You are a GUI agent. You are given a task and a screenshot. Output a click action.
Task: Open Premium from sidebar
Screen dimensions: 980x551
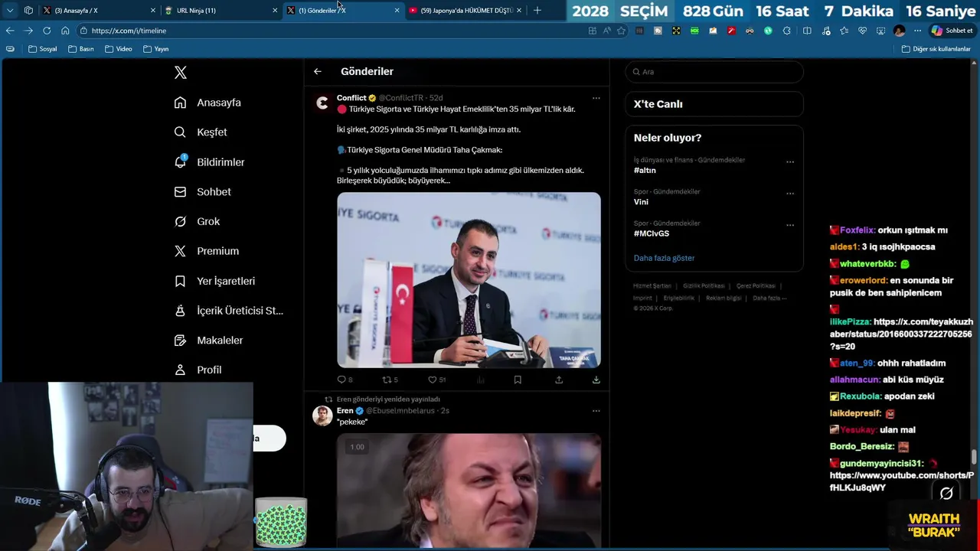[206, 251]
